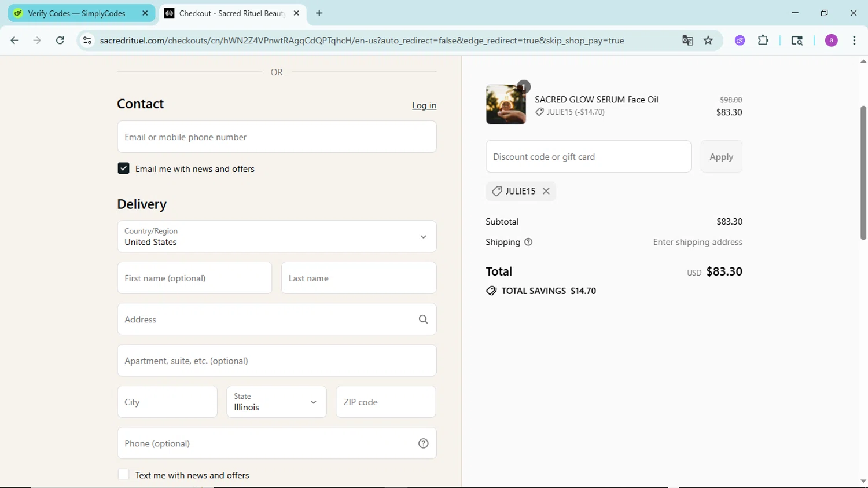Remove the JULIE15 discount code
The height and width of the screenshot is (488, 868).
coord(546,191)
